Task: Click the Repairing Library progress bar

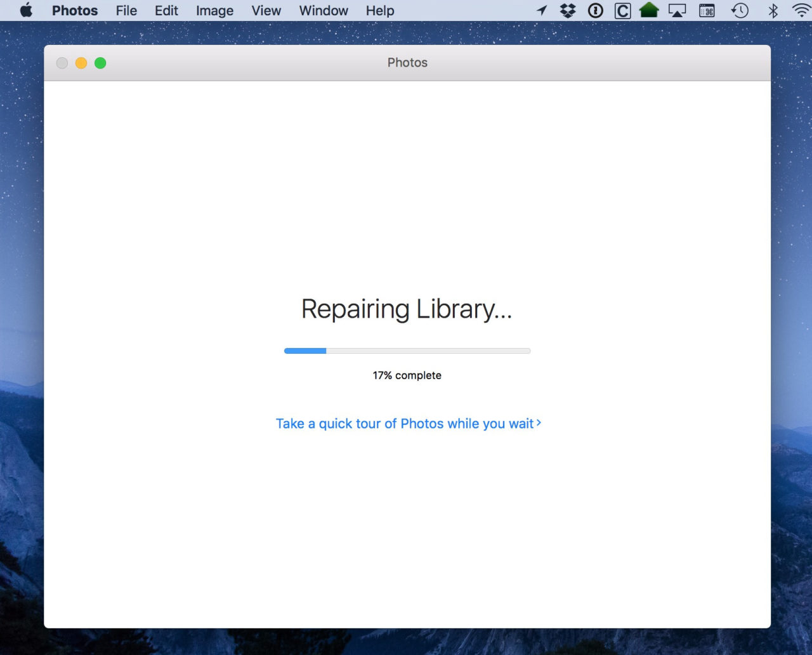Action: (407, 351)
